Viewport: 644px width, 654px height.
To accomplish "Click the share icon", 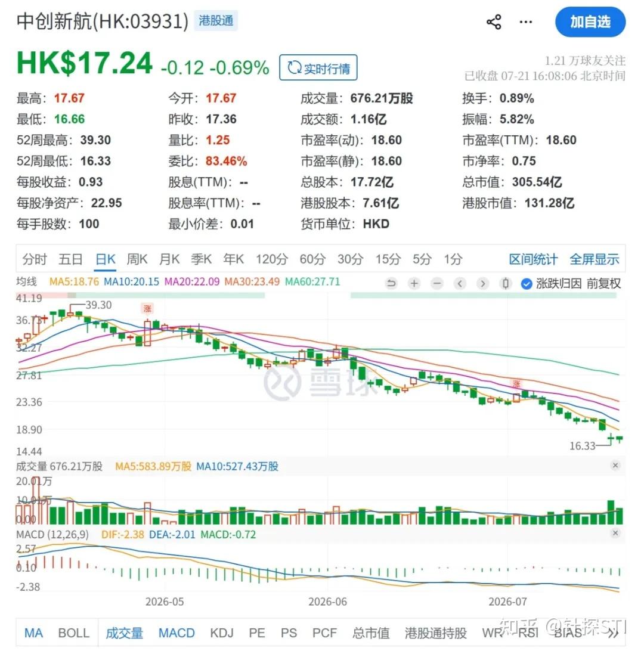I will (x=494, y=21).
